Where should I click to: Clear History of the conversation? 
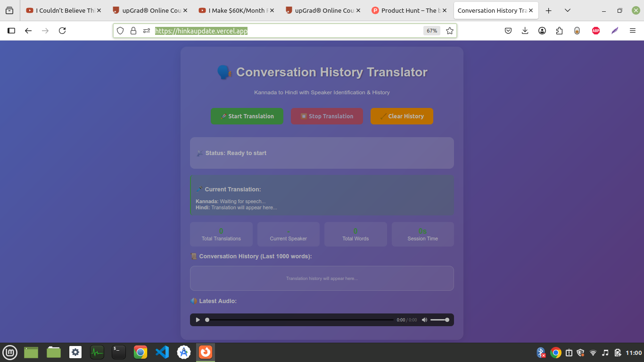402,116
